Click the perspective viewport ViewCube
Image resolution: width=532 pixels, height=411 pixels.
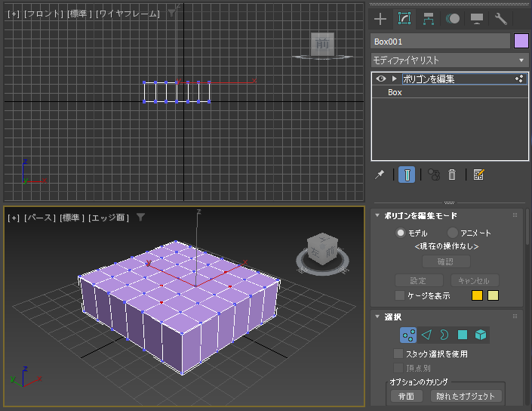point(322,249)
